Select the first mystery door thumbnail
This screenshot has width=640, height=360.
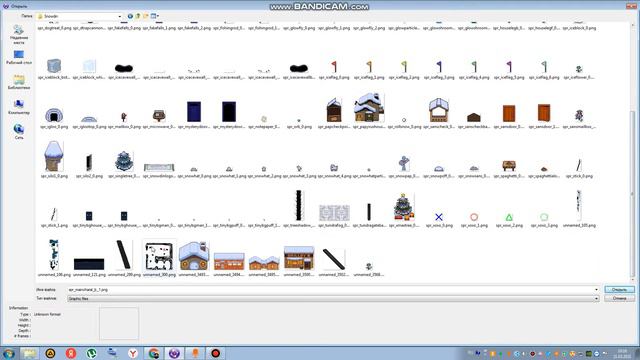tap(194, 111)
